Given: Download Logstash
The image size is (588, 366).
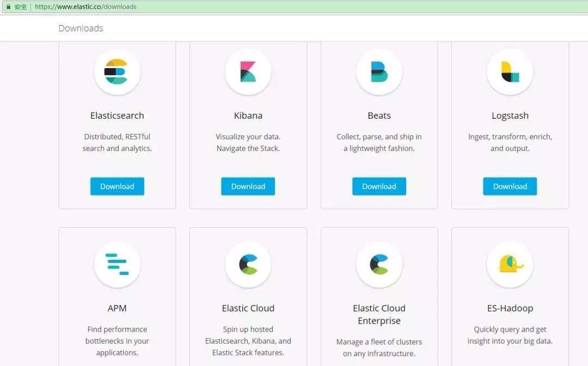Looking at the screenshot, I should tap(510, 186).
